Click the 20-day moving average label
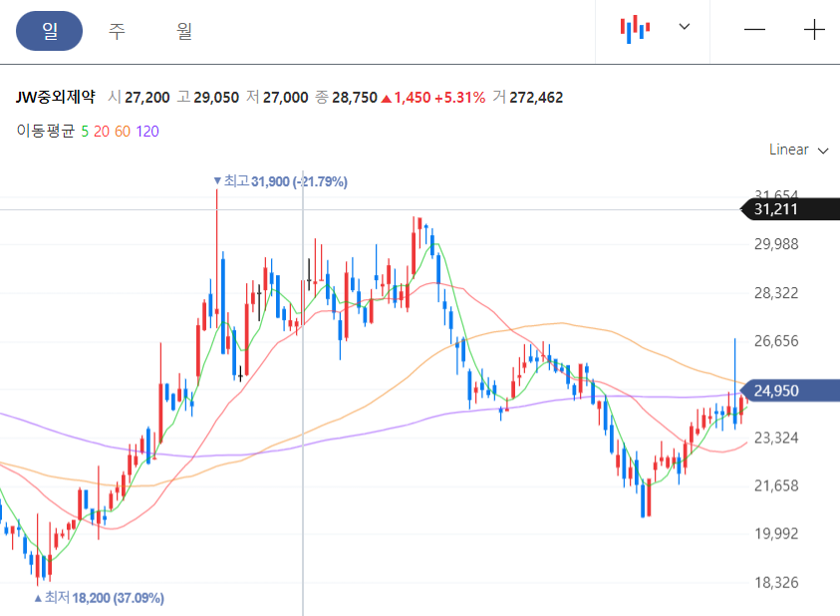The height and width of the screenshot is (616, 840). point(102,132)
